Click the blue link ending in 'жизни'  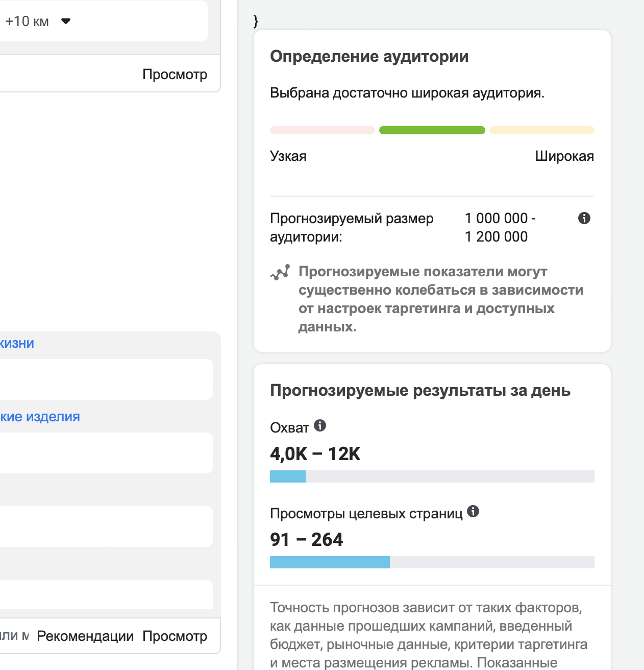pyautogui.click(x=17, y=343)
